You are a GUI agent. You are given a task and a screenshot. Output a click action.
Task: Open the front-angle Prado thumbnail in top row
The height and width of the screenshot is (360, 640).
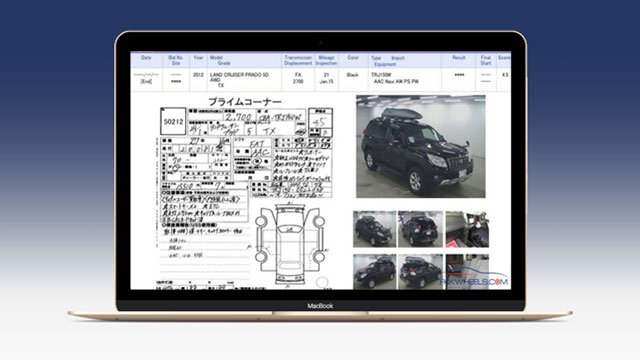[x=374, y=229]
